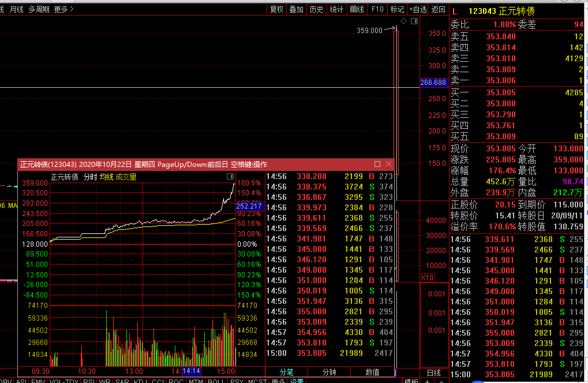Image resolution: width=588 pixels, height=383 pixels.
Task: Select the 买四 price 353.761
Action: point(501,125)
